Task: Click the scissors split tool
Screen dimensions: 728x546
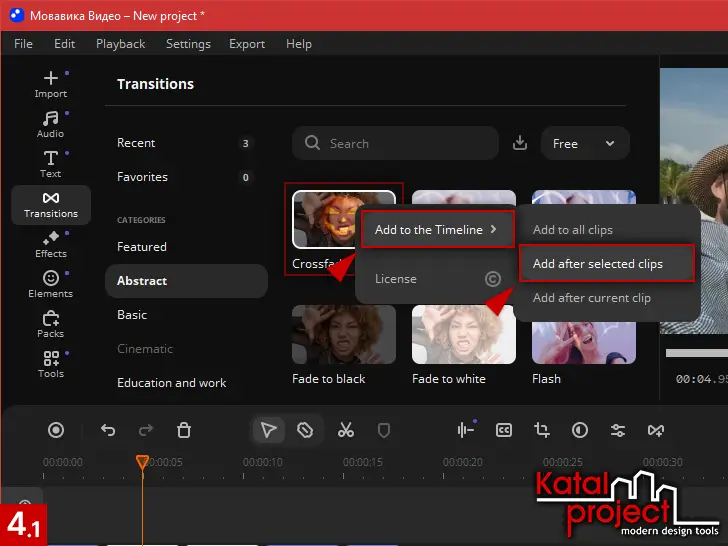Action: click(346, 430)
